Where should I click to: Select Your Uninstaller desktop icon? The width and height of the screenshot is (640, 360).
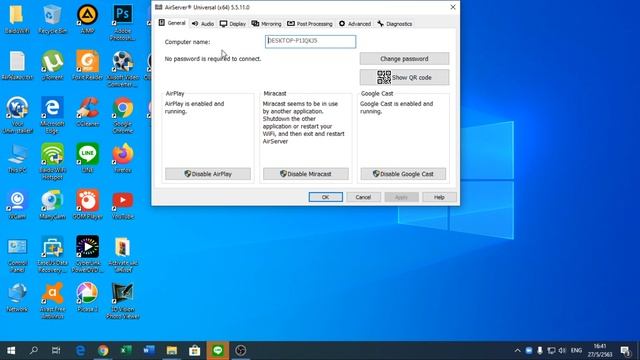pyautogui.click(x=17, y=116)
